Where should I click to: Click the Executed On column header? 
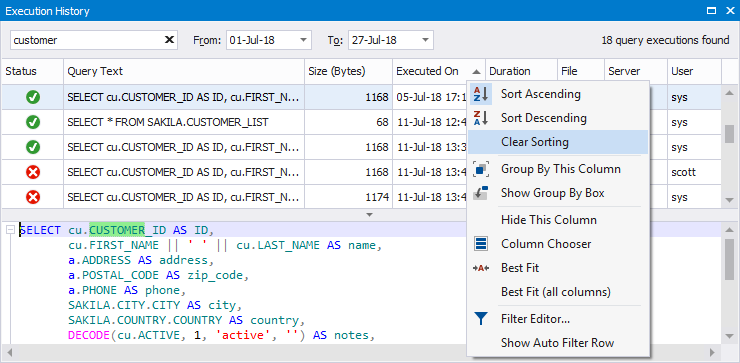tap(439, 72)
